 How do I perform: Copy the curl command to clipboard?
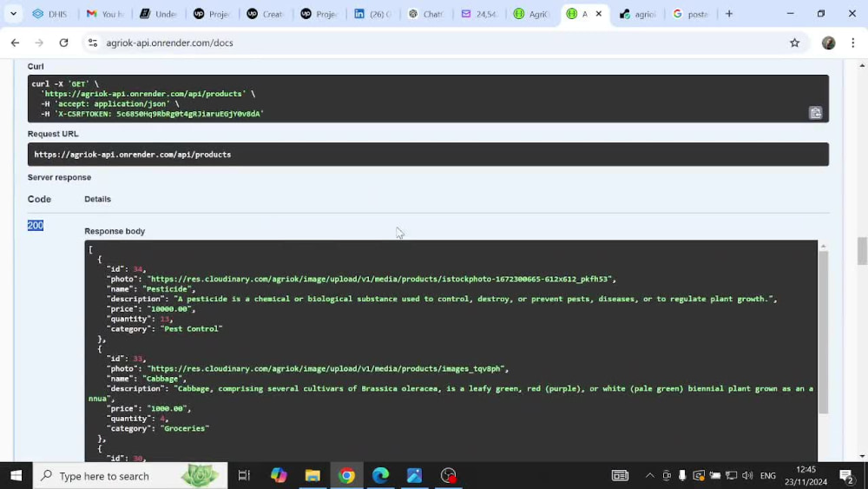pyautogui.click(x=815, y=113)
